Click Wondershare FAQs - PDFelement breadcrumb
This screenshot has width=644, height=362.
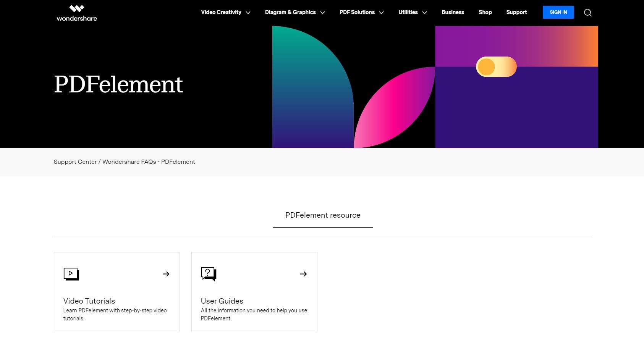149,162
